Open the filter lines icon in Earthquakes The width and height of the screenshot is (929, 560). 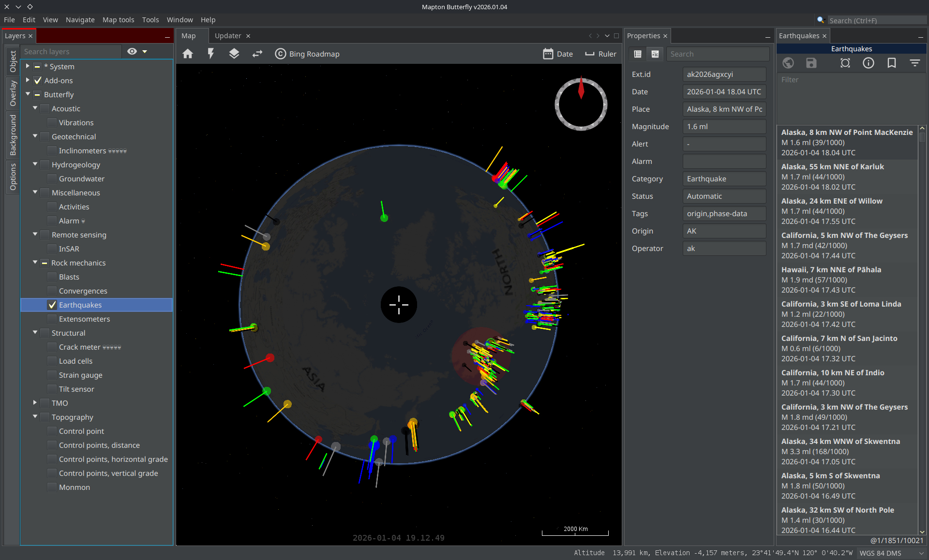(914, 63)
